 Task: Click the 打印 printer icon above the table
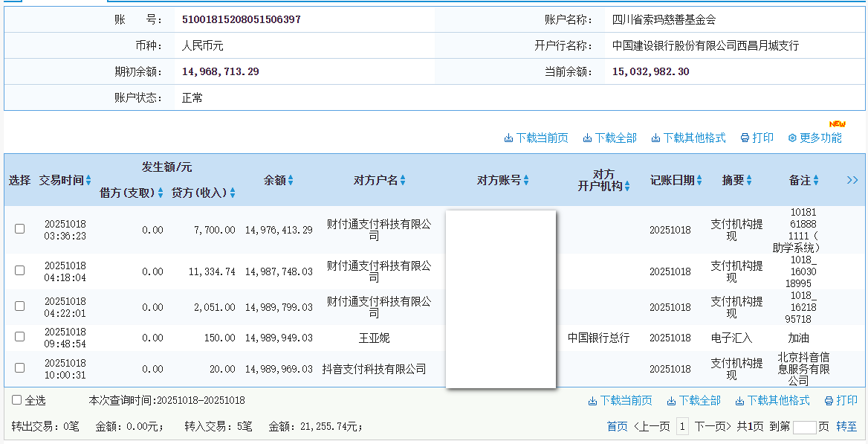[756, 138]
